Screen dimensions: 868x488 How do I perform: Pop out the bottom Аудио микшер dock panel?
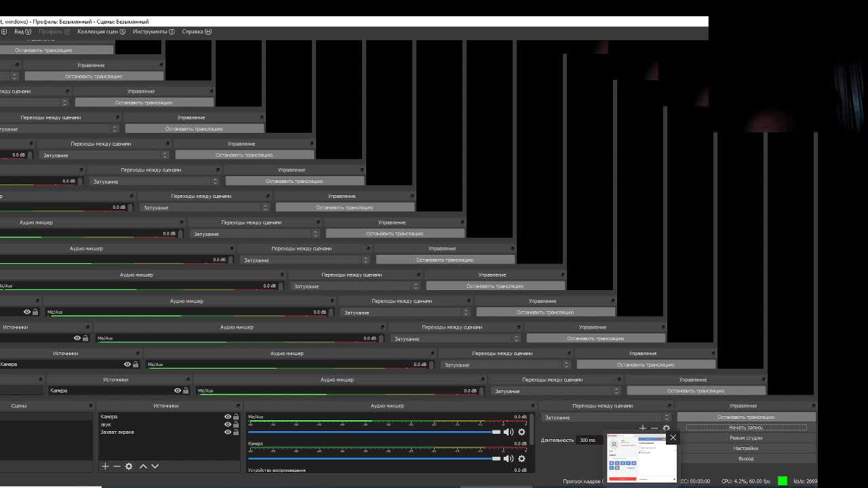click(x=534, y=406)
